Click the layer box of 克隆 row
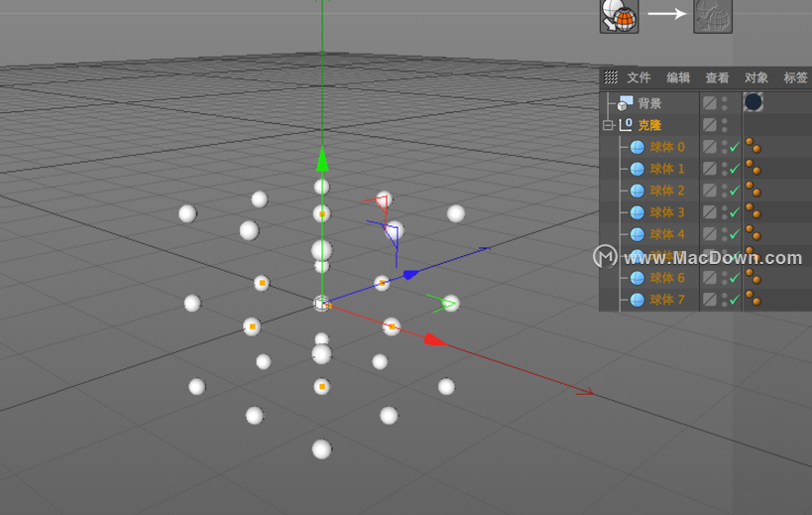Screen dimensions: 812x515 710,125
